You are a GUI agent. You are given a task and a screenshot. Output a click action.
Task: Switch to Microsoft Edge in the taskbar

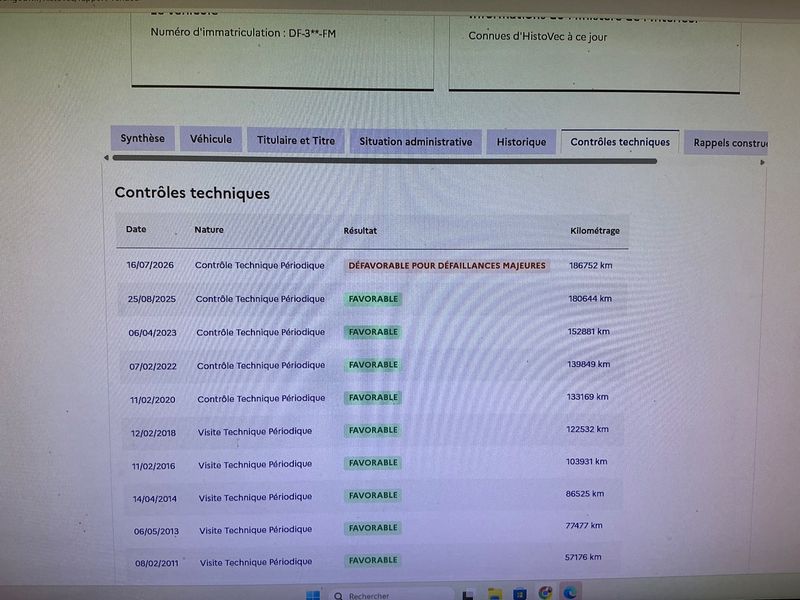(x=570, y=592)
